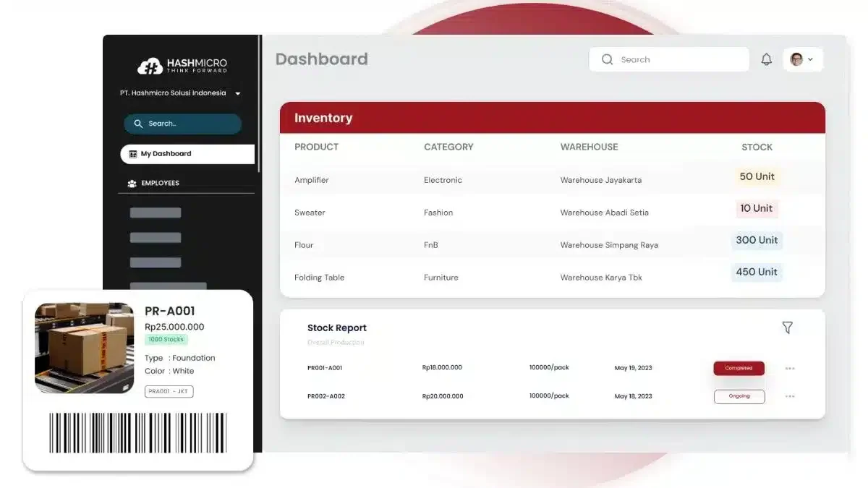Screen dimensions: 868x488
Task: Open the Stock Report filter funnel icon
Action: coord(788,328)
